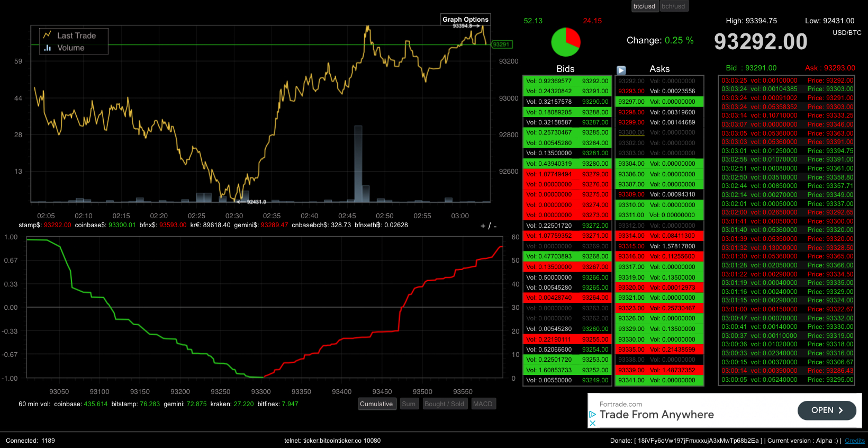
Task: Click the trade entry at 03:03:01
Action: point(787,151)
